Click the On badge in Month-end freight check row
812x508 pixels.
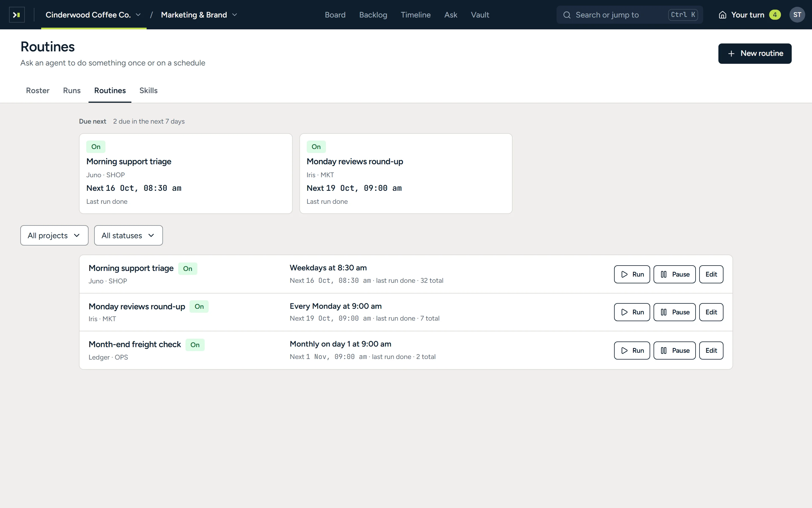[195, 345]
